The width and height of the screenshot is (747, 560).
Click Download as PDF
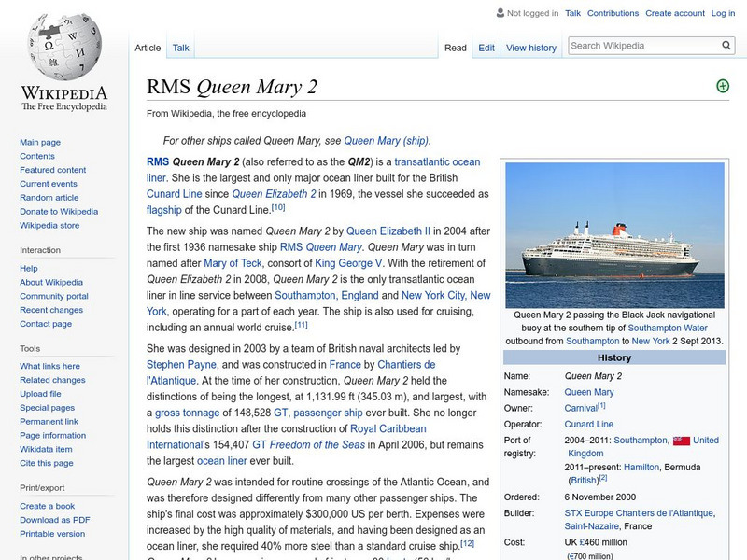tap(55, 520)
